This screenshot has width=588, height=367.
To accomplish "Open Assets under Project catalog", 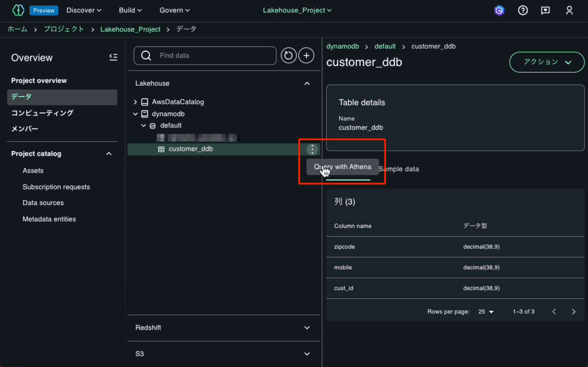I will tap(33, 170).
